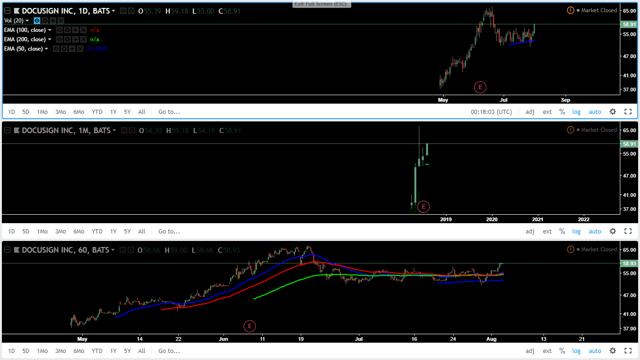This screenshot has height=360, width=640.
Task: Toggle percent scale on the 60-minute chart
Action: tap(562, 351)
